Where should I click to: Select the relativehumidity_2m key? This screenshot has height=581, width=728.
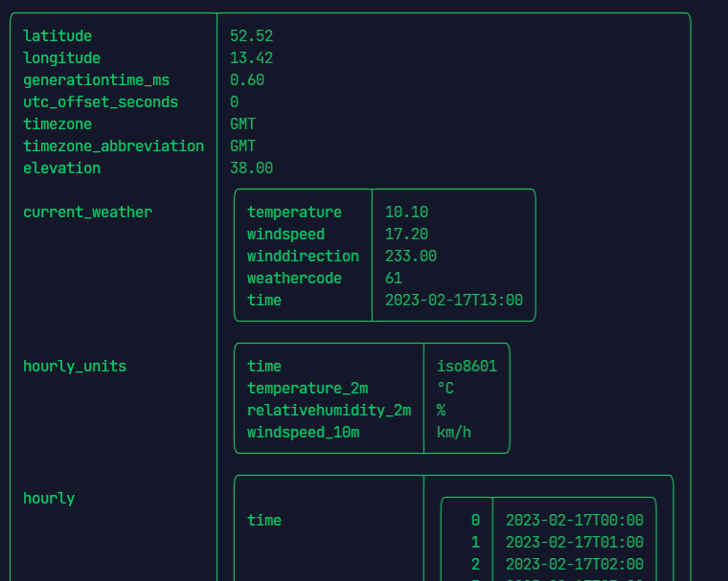(x=329, y=411)
